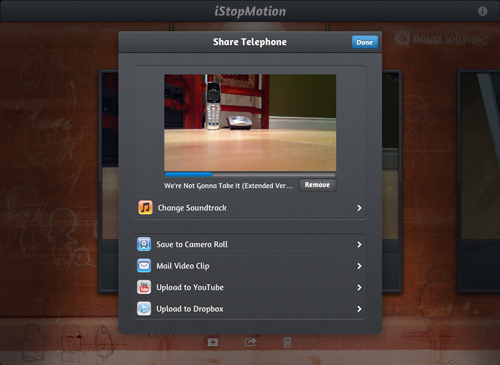Click the trash delete icon

(x=287, y=342)
